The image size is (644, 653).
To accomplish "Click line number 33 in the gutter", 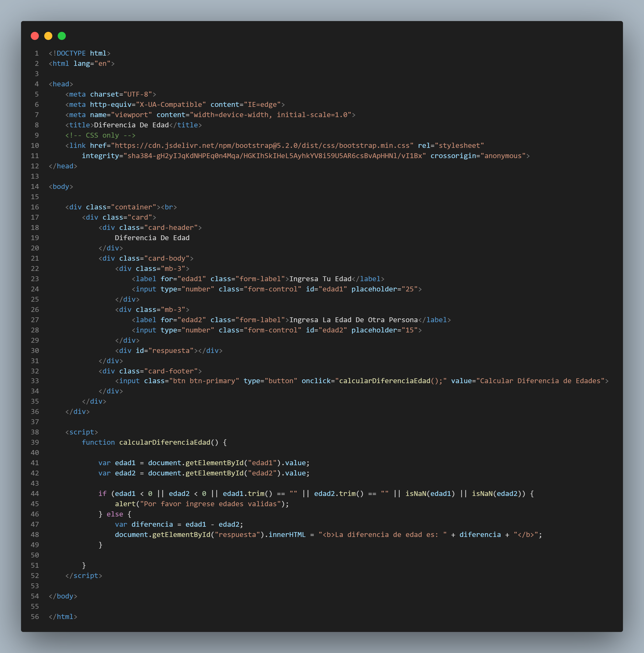I will [35, 381].
